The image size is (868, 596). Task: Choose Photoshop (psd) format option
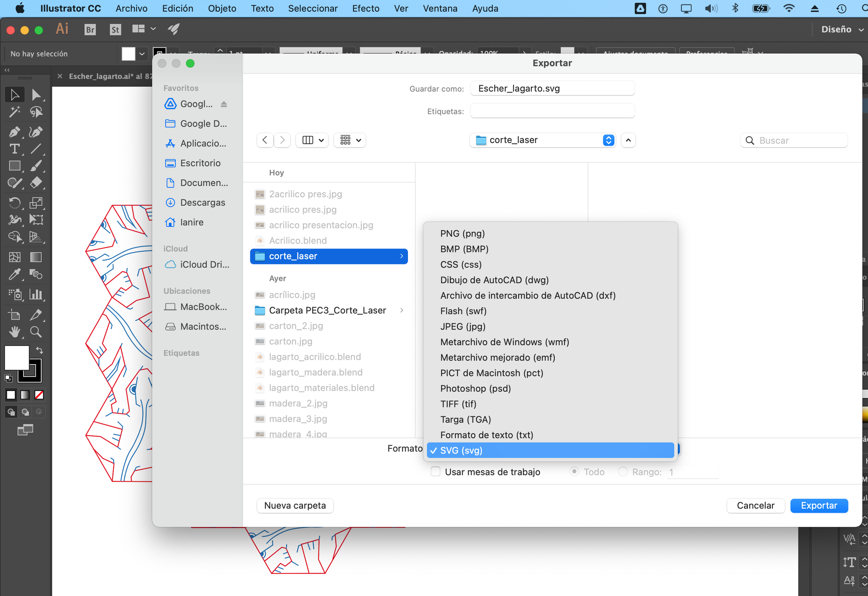[x=550, y=388]
